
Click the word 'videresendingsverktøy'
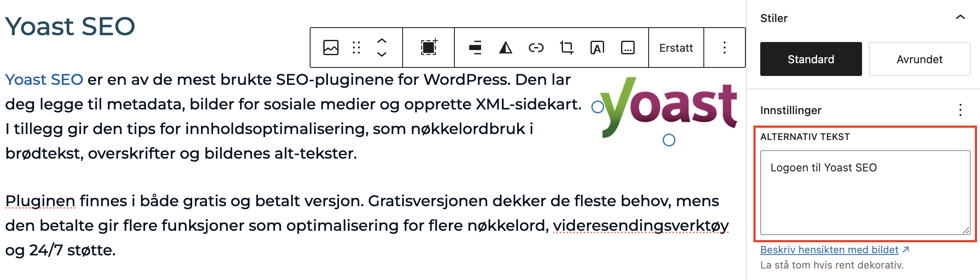coord(641,225)
